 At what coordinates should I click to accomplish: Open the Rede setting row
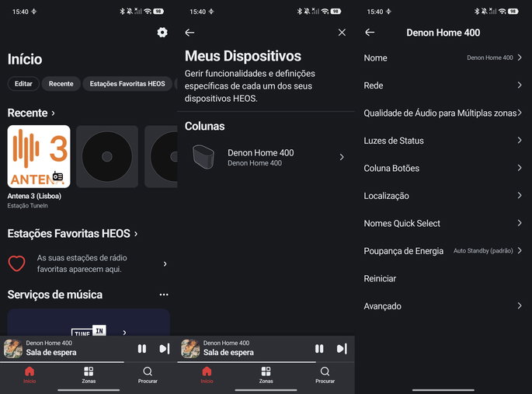click(443, 85)
